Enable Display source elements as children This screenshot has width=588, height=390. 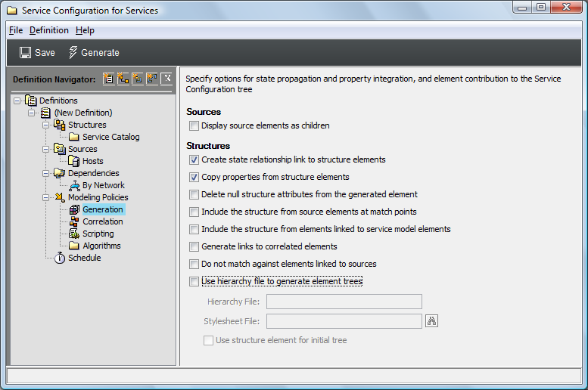194,126
